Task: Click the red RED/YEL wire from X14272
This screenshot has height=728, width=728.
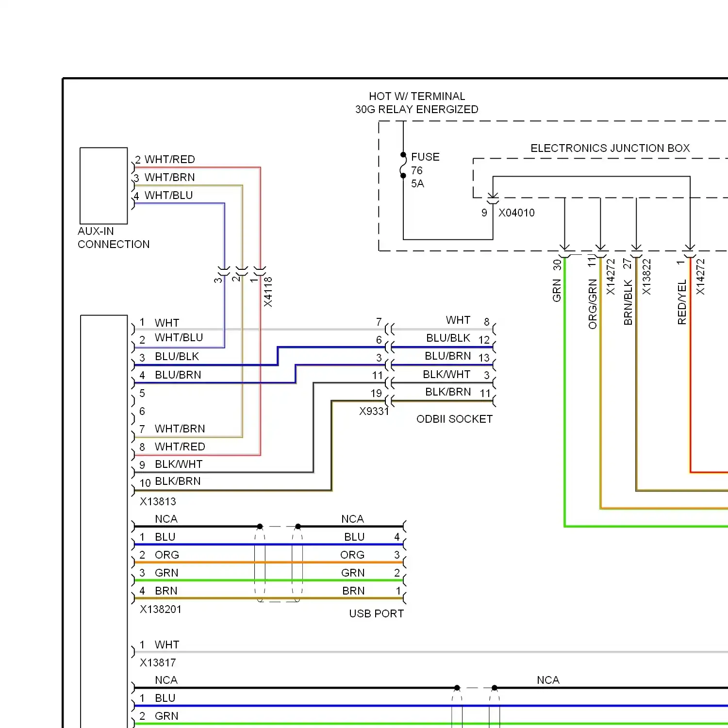Action: [x=690, y=364]
